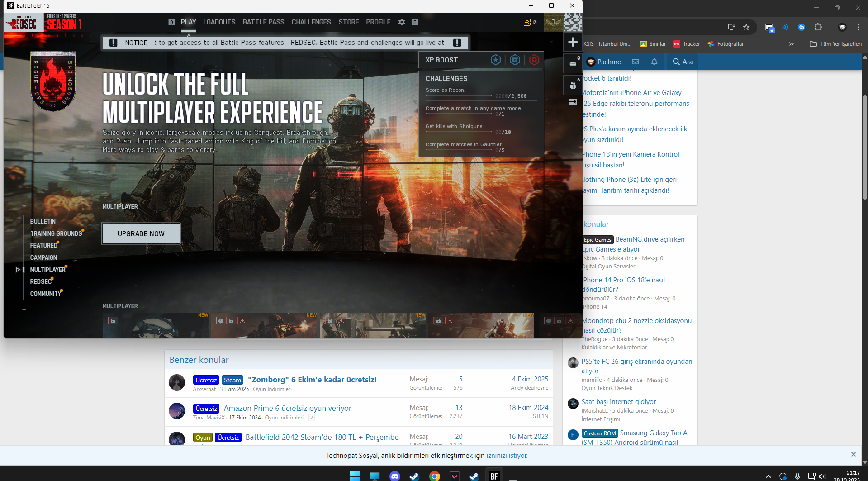Open forum notifications bell icon

[x=654, y=62]
